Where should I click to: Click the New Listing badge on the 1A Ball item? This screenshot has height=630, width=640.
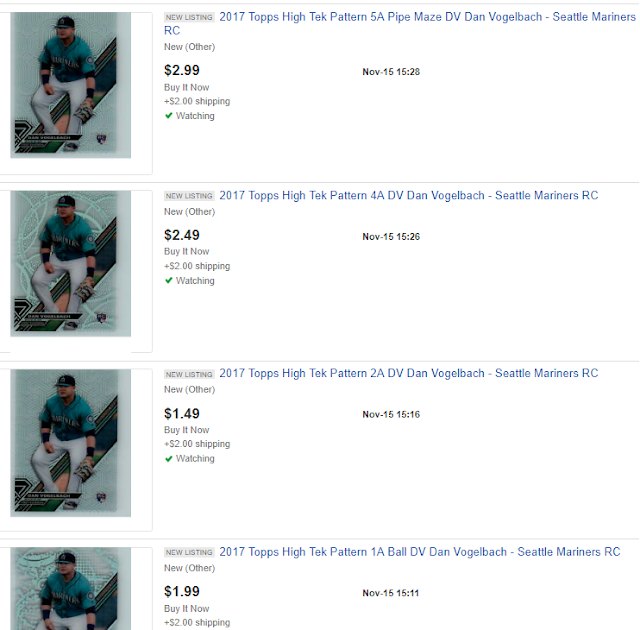coord(189,553)
